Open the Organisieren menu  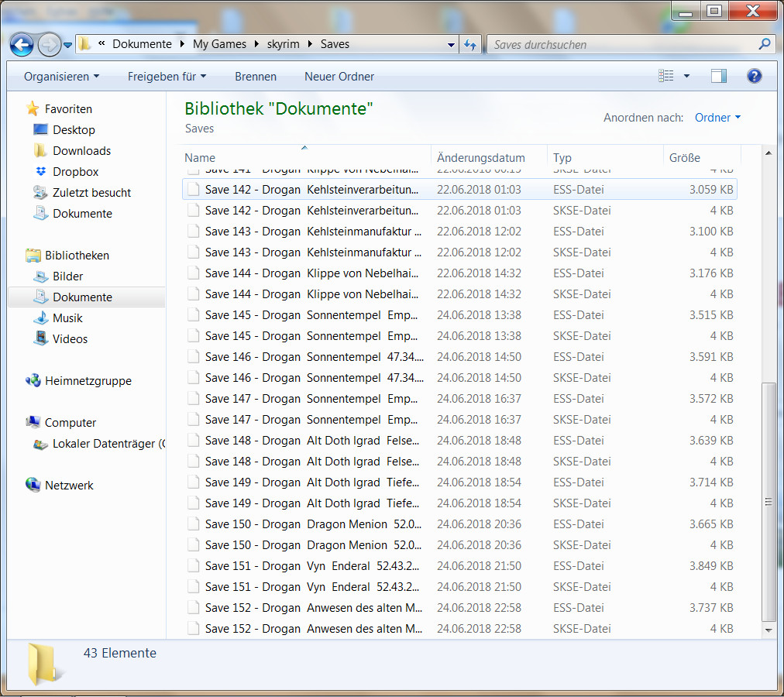61,77
